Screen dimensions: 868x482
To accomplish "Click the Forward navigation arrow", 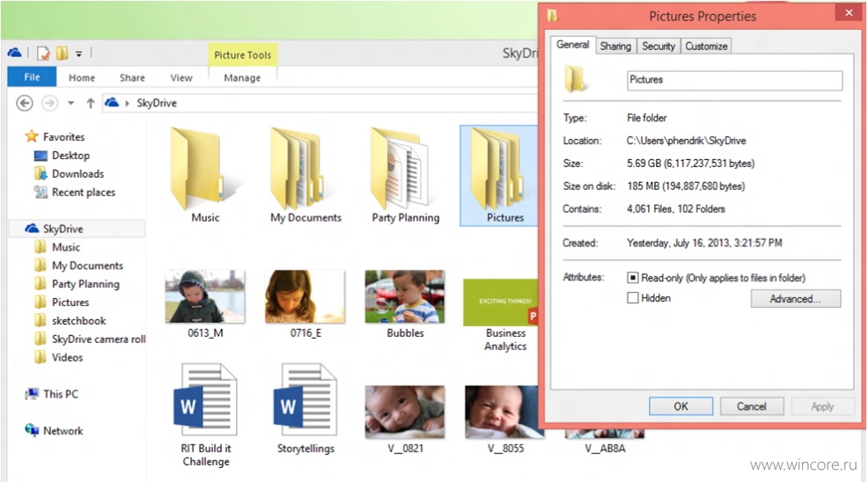I will click(50, 103).
